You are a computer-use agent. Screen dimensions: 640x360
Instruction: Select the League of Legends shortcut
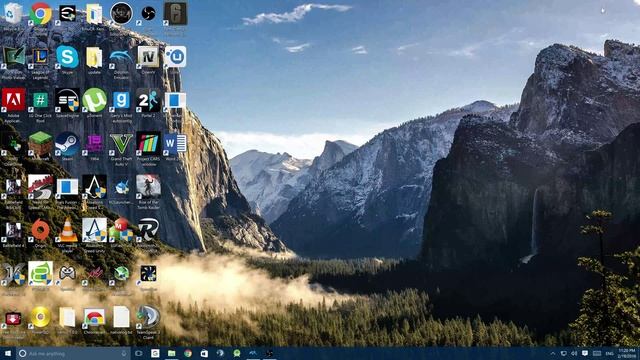pyautogui.click(x=40, y=57)
